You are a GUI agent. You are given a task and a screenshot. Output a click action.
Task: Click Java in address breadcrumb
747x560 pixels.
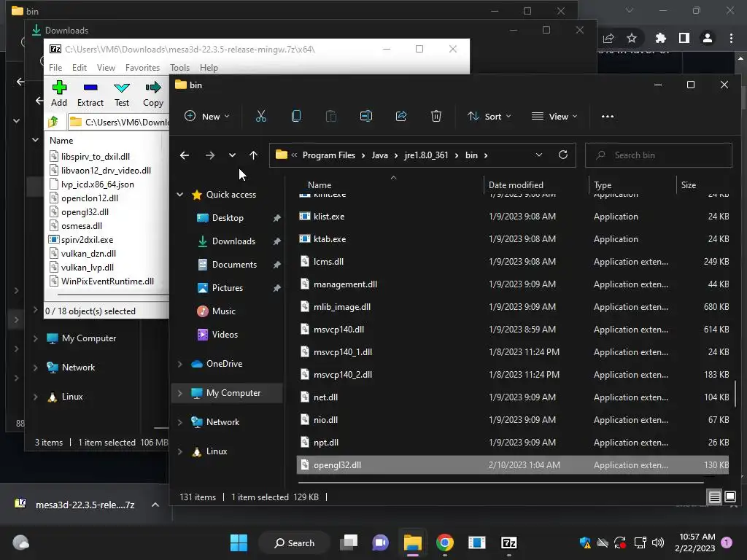pos(379,155)
